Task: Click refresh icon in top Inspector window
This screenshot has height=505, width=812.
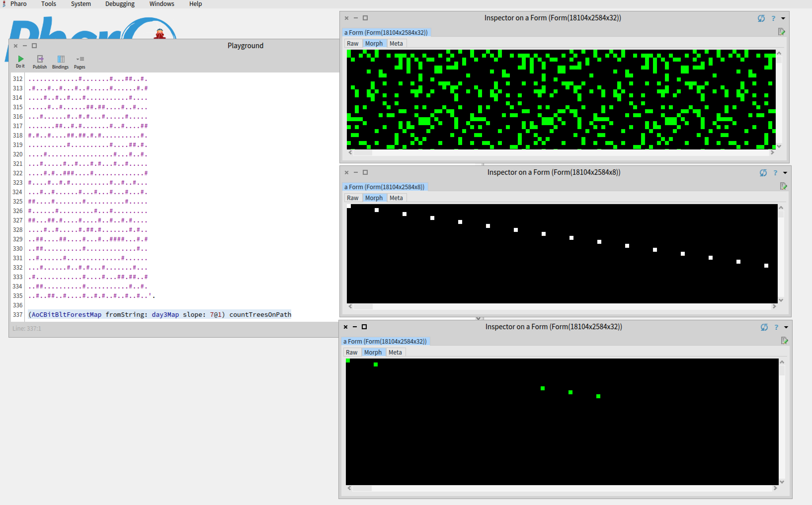Action: 761,18
